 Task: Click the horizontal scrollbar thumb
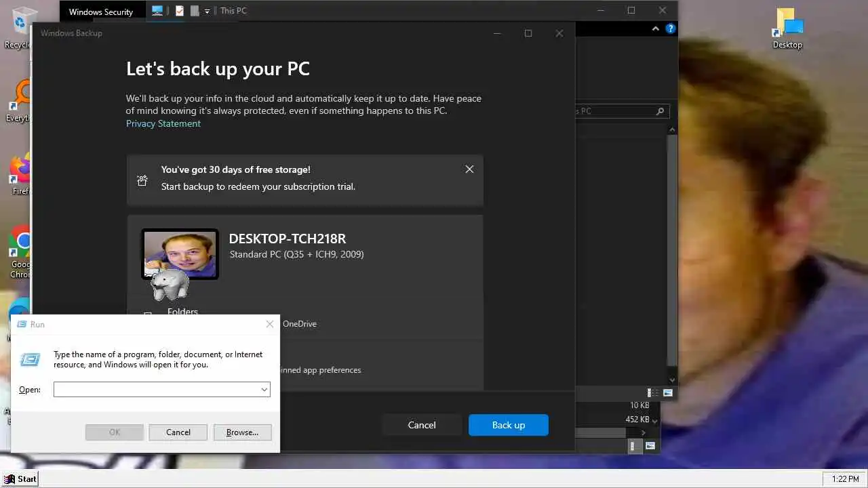pyautogui.click(x=600, y=432)
